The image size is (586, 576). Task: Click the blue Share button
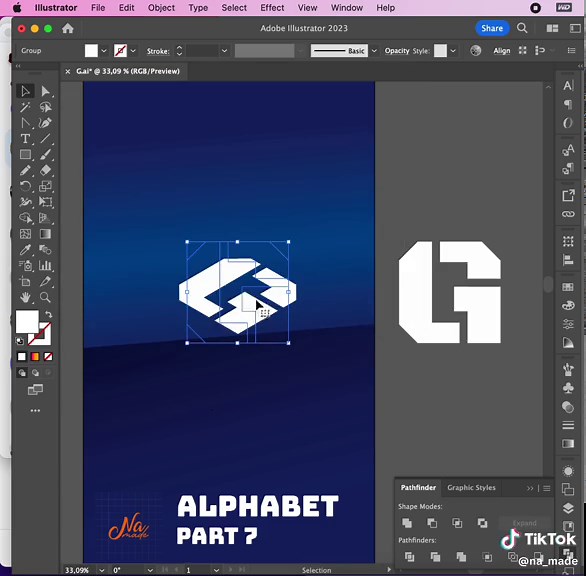tap(492, 28)
